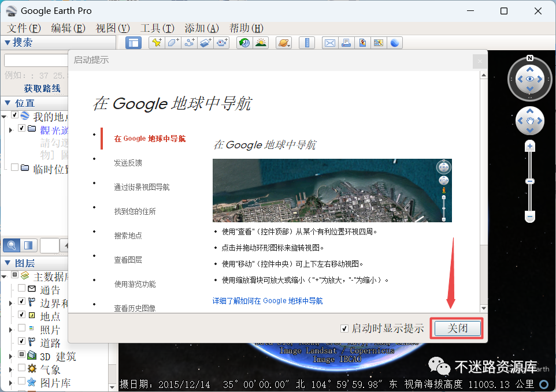Viewport: 556px width, 392px height.
Task: Collapse the 搜索 panel
Action: tap(7, 43)
